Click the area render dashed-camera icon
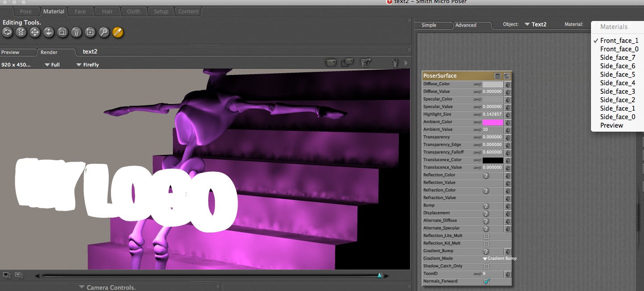Screen dimensions: 644x291 347,63
